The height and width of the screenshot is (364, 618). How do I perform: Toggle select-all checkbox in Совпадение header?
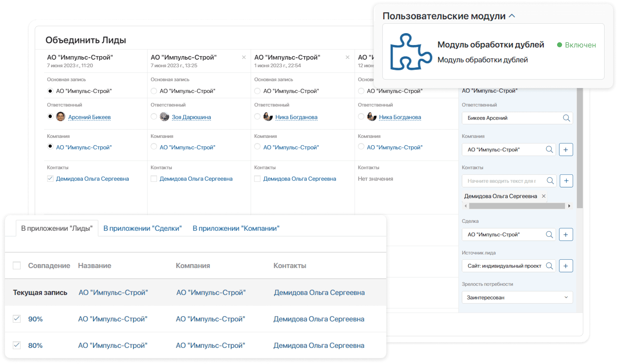(x=17, y=266)
